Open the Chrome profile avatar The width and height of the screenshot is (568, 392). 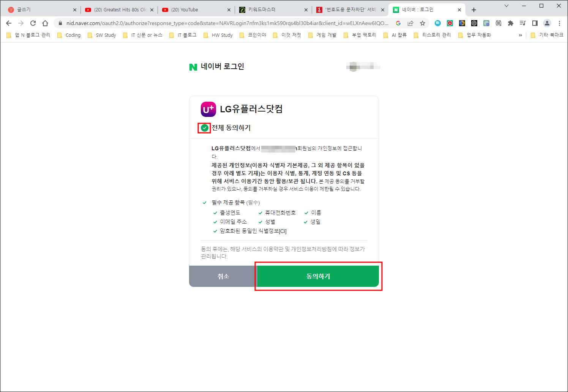(547, 23)
